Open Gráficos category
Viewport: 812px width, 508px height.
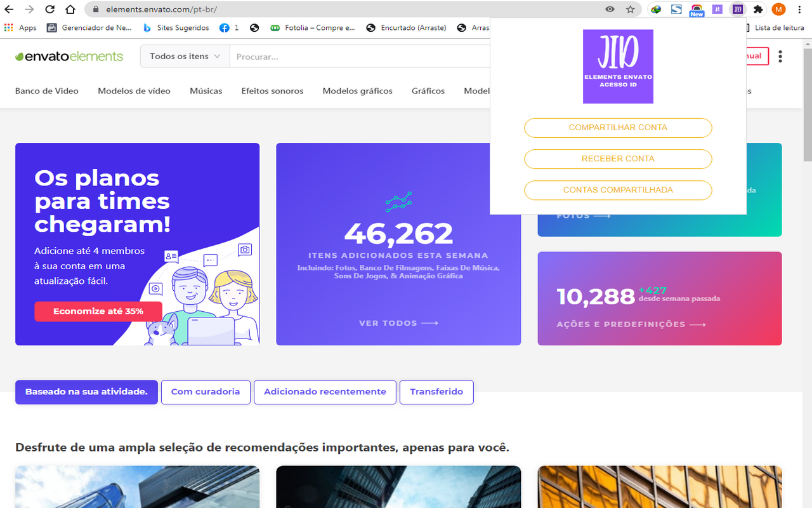point(428,91)
